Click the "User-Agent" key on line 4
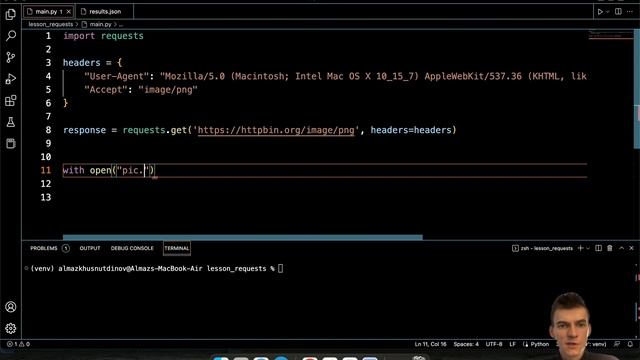This screenshot has width=640, height=360. pyautogui.click(x=117, y=76)
